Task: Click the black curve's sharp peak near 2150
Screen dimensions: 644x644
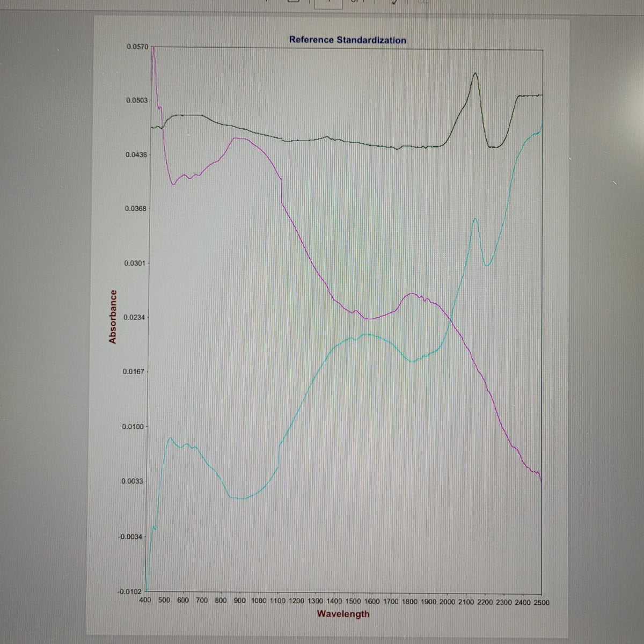Action: [x=475, y=73]
